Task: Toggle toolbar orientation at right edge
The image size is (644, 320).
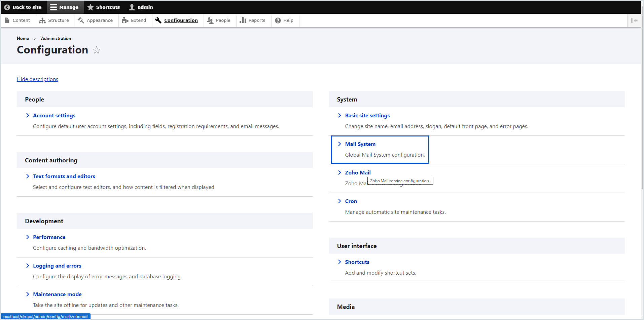Action: click(634, 21)
